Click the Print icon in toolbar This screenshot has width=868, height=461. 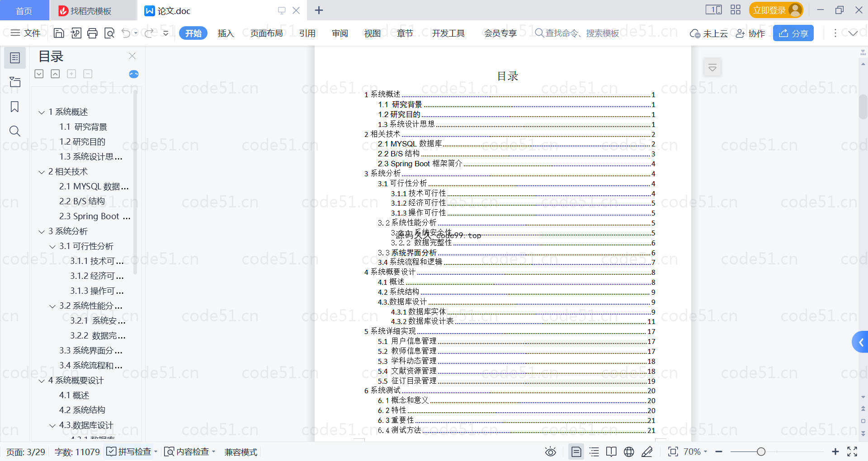tap(92, 33)
